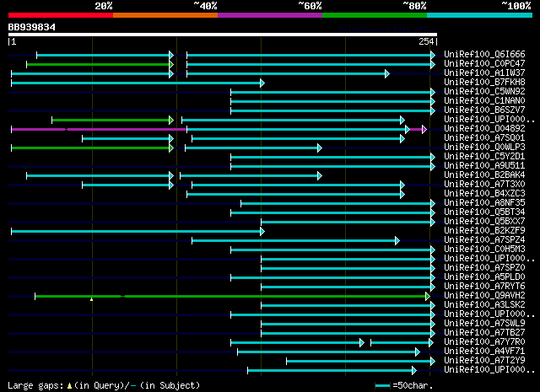Select label UniRef100_A7T3X0

484,185
